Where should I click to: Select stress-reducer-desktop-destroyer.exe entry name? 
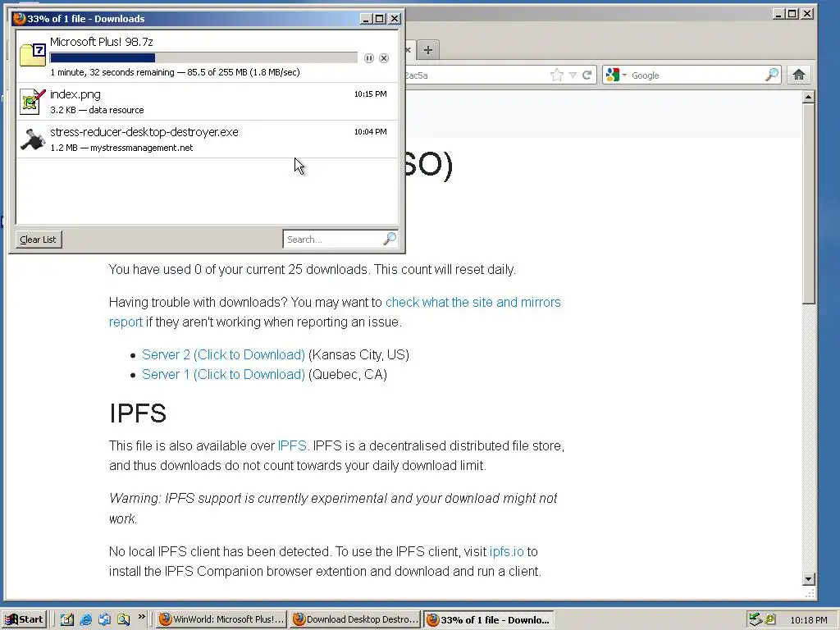point(144,132)
